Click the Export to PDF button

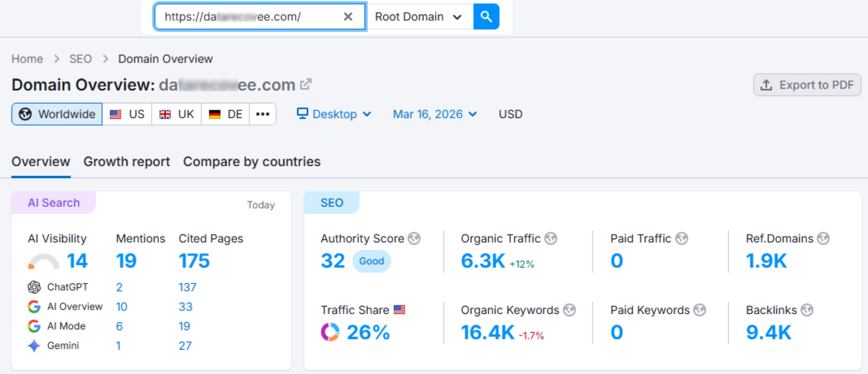[807, 84]
